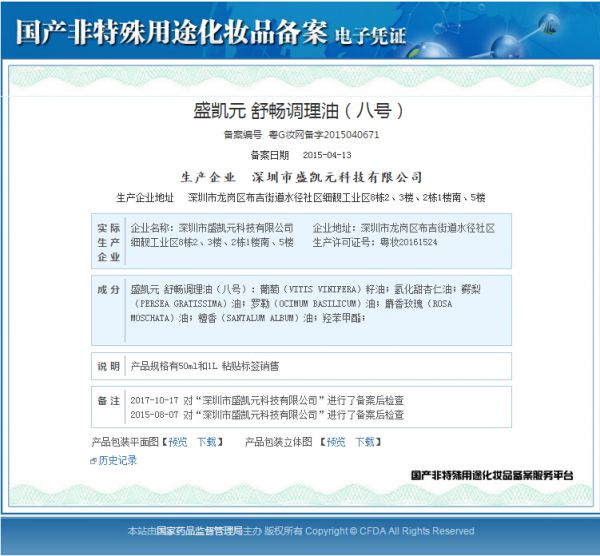The width and height of the screenshot is (600, 556).
Task: Click the 电子凭证 header text
Action: (x=370, y=36)
